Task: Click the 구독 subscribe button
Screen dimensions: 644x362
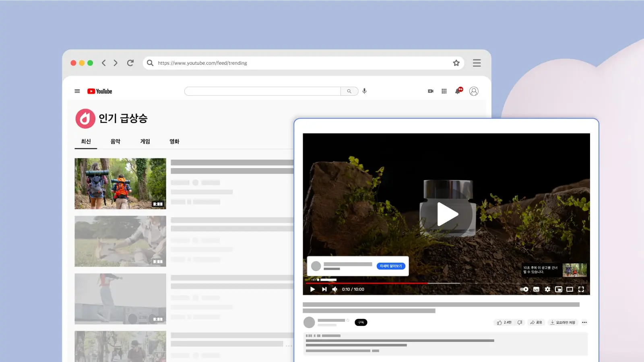Action: [361, 323]
